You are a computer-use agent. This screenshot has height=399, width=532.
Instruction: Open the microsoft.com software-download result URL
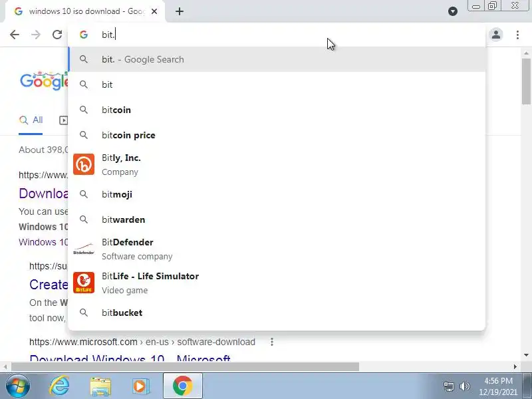142,342
